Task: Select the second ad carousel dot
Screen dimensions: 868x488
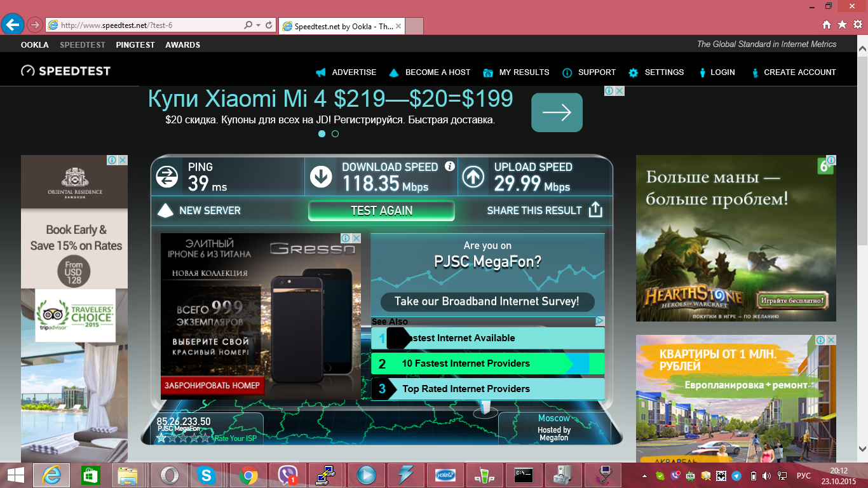Action: click(335, 134)
